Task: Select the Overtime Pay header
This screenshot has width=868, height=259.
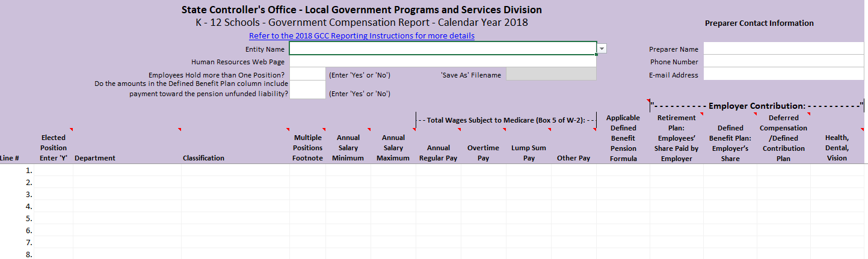Action: tap(483, 153)
